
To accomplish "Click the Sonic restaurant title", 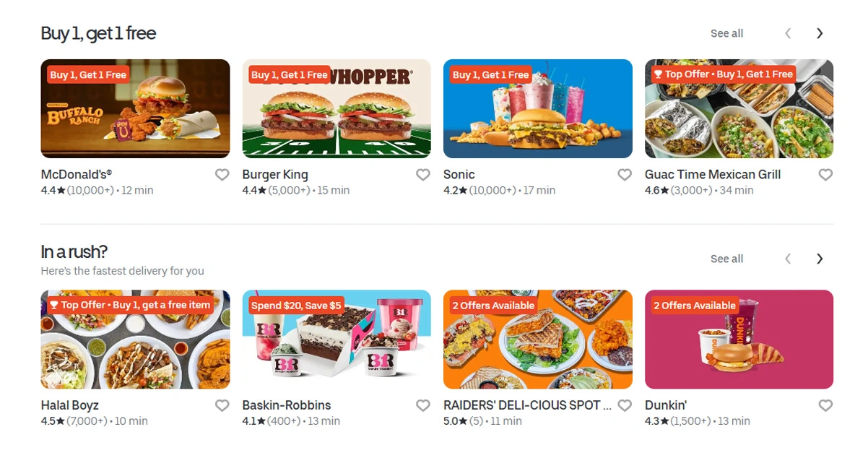I will [459, 174].
